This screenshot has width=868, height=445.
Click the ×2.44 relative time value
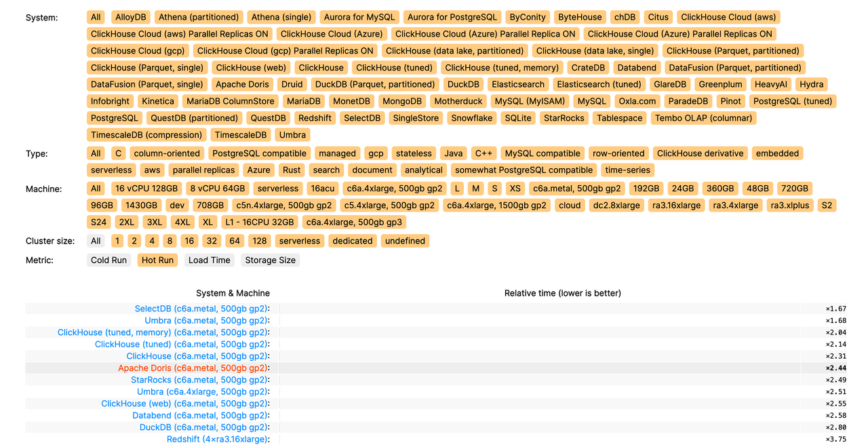[x=836, y=368]
